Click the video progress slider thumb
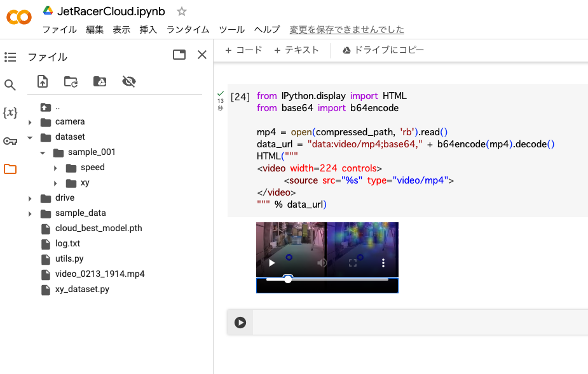588x374 pixels. (x=287, y=279)
